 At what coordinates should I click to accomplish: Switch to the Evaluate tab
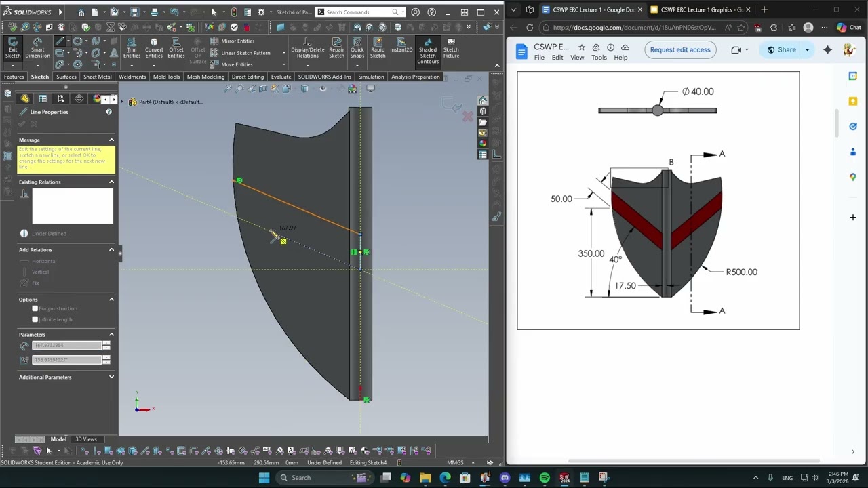click(281, 77)
